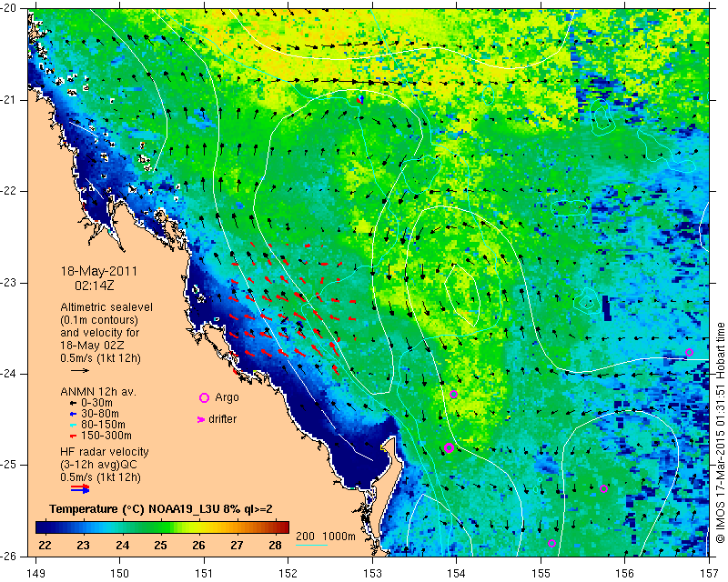Click the -23 latitude axis label
Screen dimensions: 728x582
pos(9,283)
